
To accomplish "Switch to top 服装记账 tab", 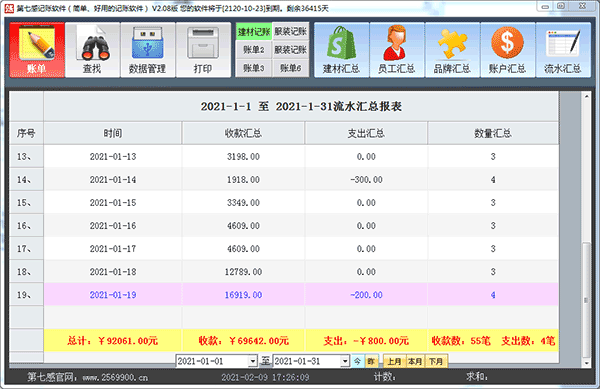I will 291,31.
